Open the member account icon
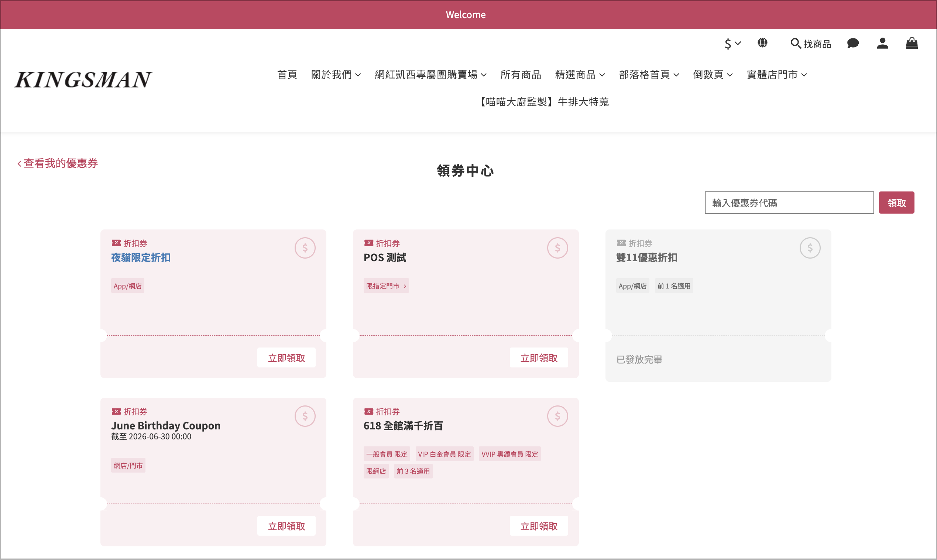Screen dimensions: 937x560 click(882, 44)
